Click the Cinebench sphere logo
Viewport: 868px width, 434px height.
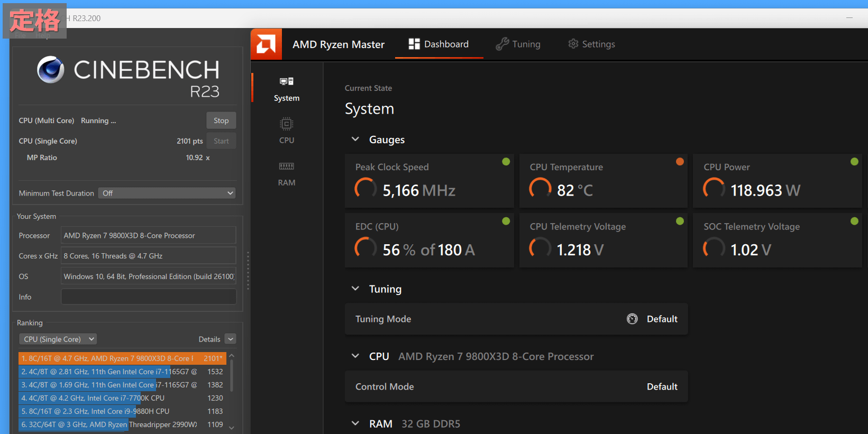tap(51, 70)
